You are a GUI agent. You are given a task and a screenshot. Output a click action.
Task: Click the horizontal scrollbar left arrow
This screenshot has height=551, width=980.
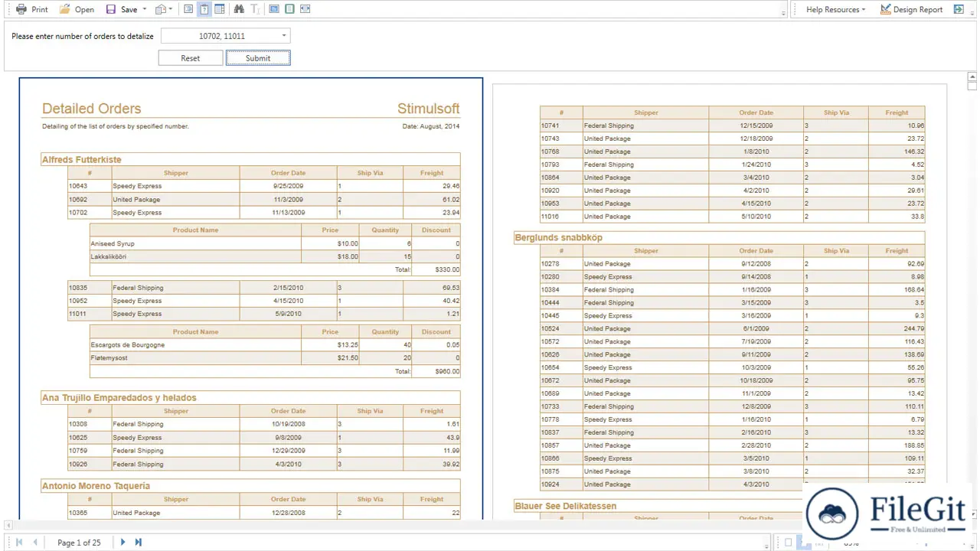(8, 526)
